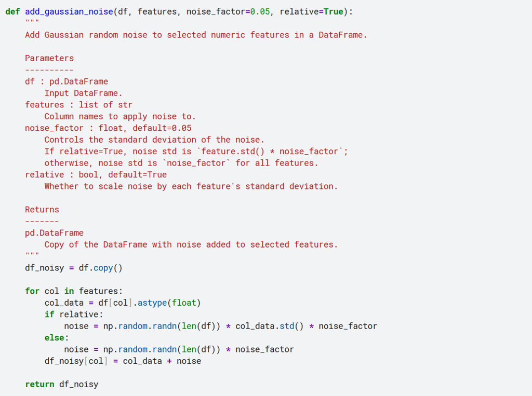Click the 'Input DataFrame.' description line
The image size is (532, 396).
tap(83, 93)
